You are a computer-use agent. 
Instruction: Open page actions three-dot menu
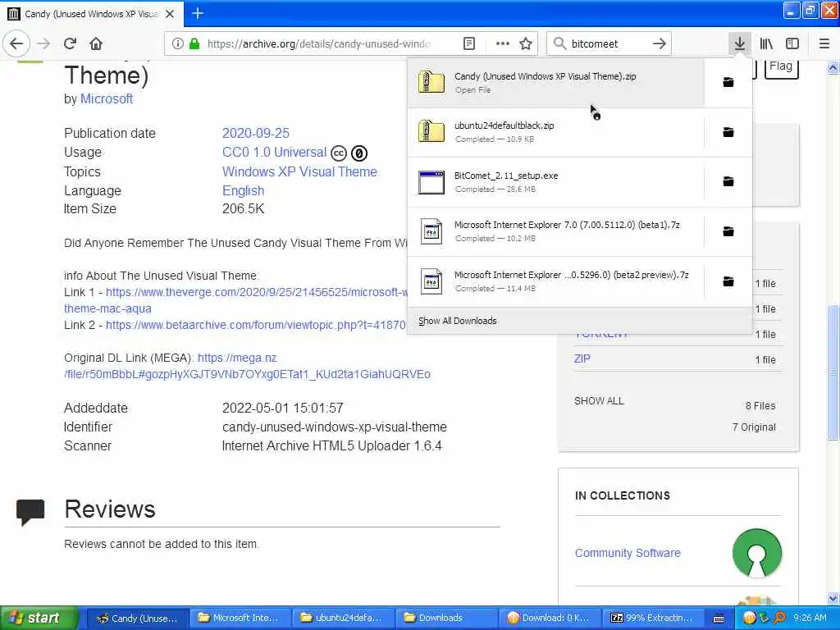click(502, 43)
